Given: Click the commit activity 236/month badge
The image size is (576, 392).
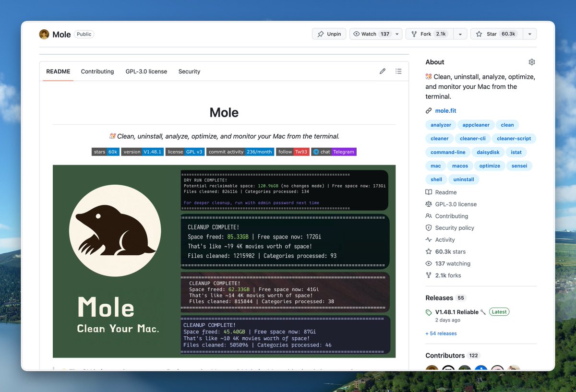Looking at the screenshot, I should (240, 152).
